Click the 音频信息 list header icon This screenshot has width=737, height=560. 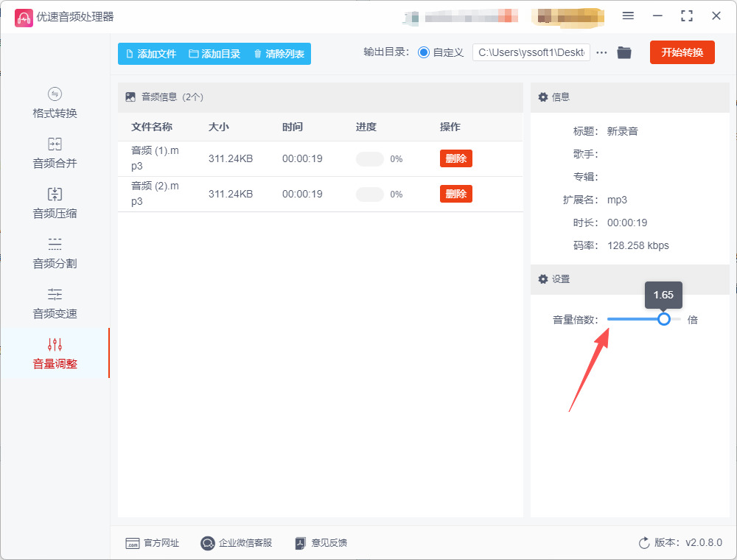(130, 97)
